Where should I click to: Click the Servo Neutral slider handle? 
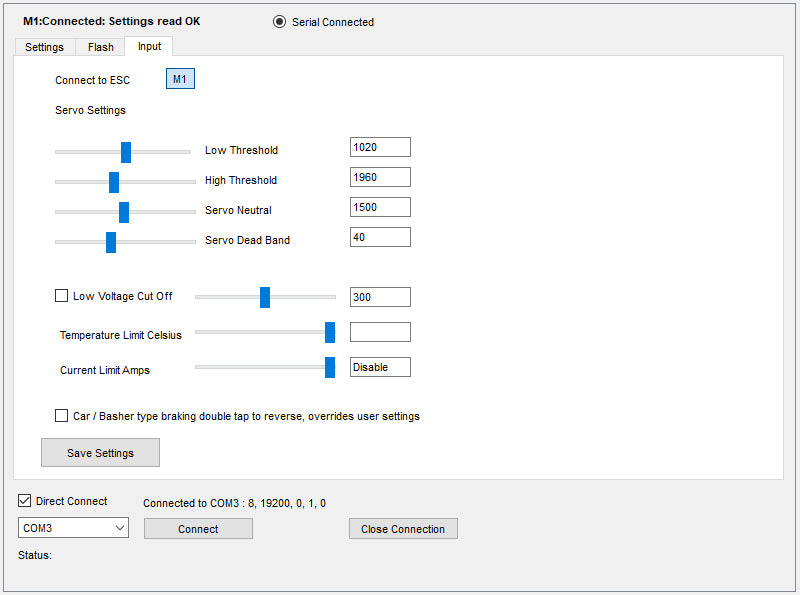[x=124, y=212]
